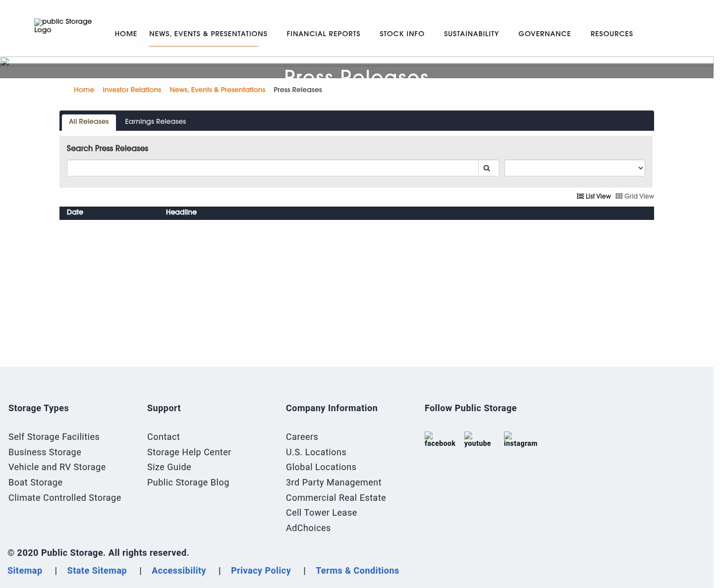Screen dimensions: 721x588
Task: Open the Privacy Policy link
Action: click(x=261, y=571)
